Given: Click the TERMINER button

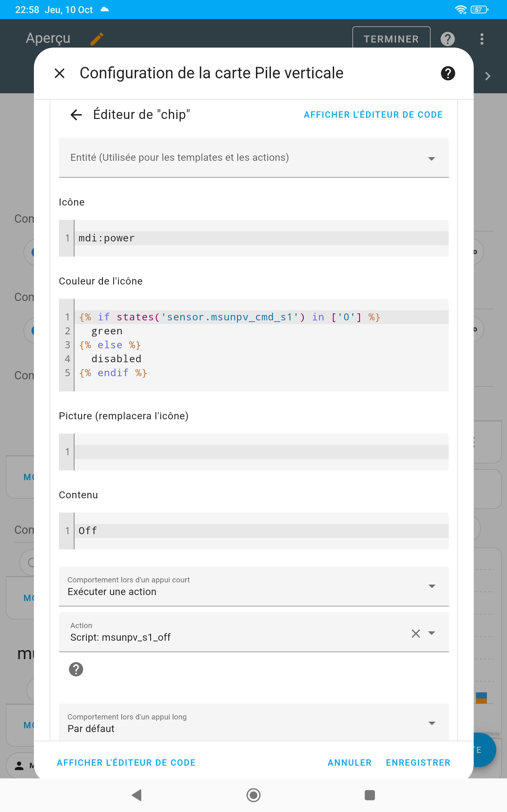Looking at the screenshot, I should tap(391, 39).
